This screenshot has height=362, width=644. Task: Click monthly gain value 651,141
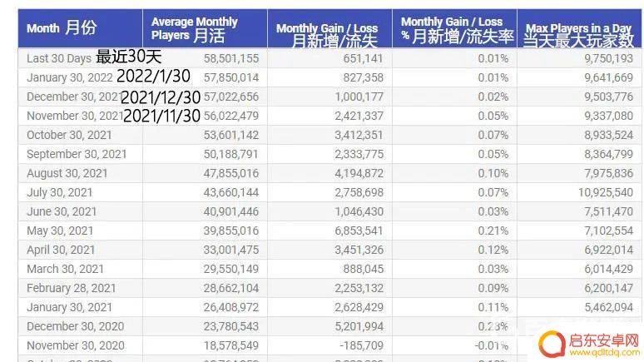click(364, 58)
